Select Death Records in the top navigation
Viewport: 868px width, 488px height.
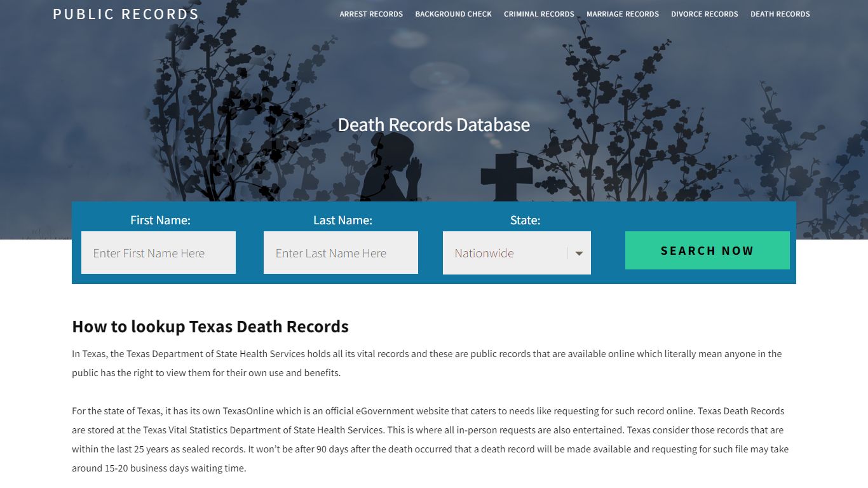(x=780, y=14)
